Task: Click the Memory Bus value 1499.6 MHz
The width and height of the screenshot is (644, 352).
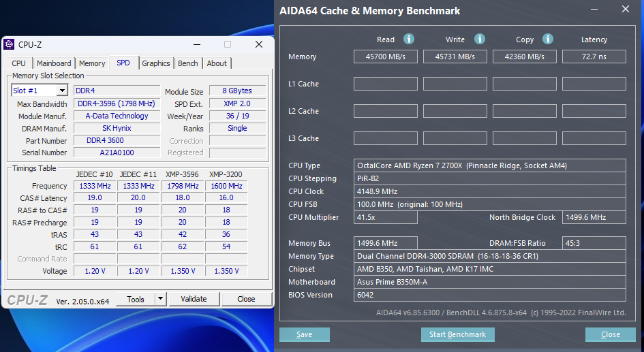Action: 386,243
